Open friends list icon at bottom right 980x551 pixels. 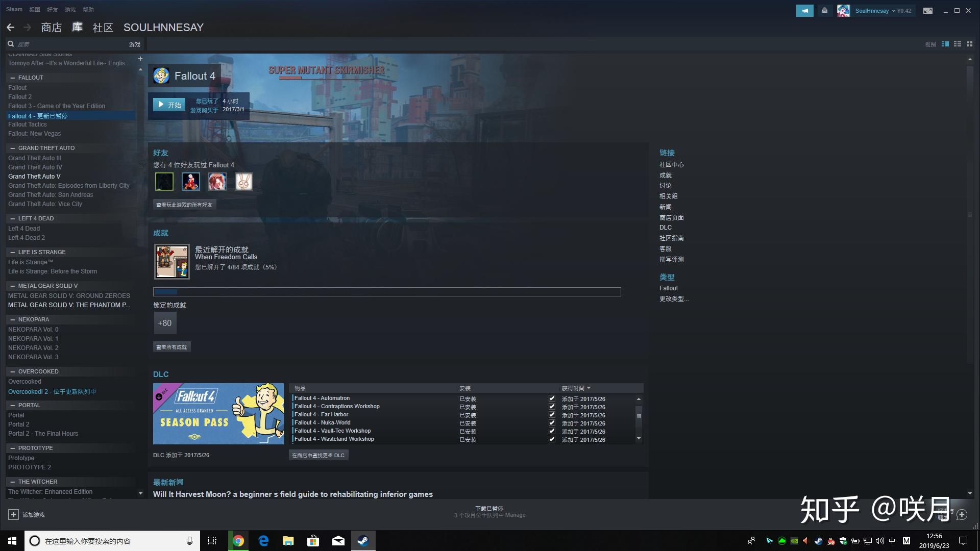pos(962,515)
